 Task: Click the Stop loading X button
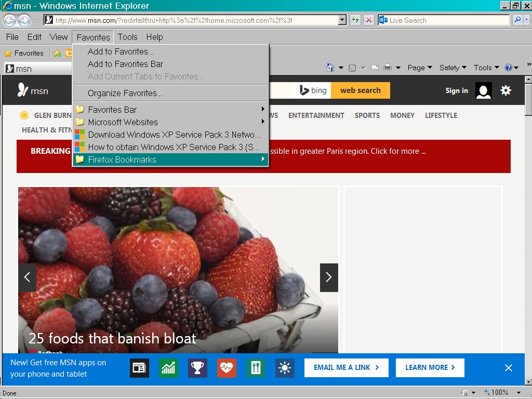pos(368,20)
